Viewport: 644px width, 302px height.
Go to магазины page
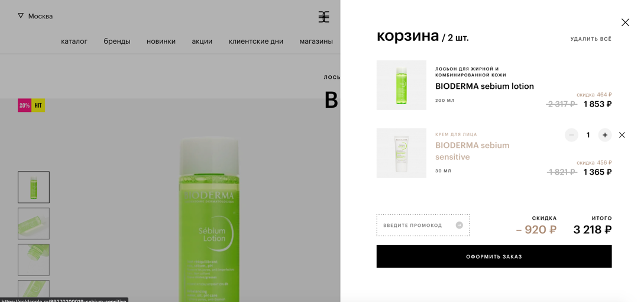pyautogui.click(x=316, y=41)
